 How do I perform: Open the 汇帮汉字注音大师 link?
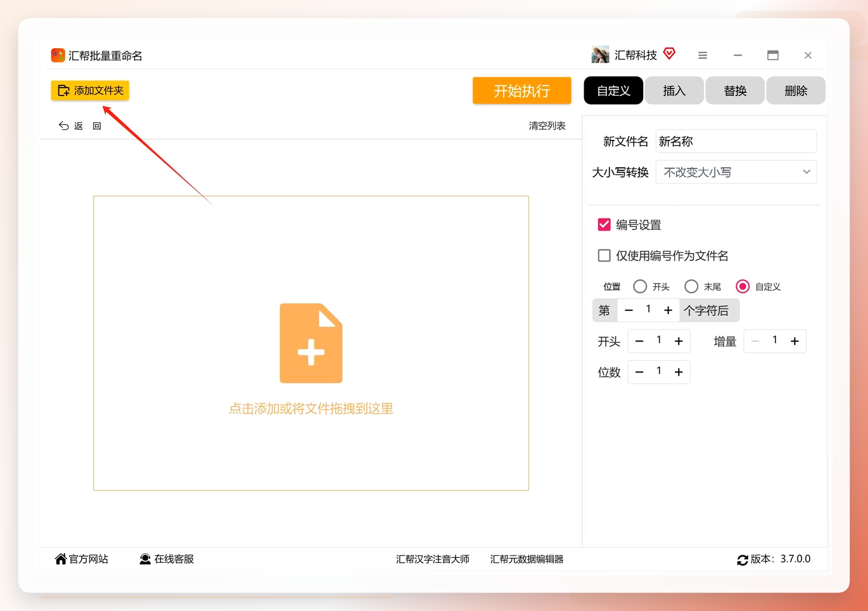click(x=433, y=559)
